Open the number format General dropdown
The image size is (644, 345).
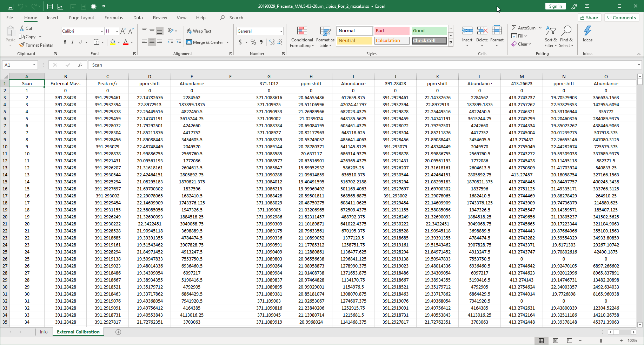tap(281, 31)
